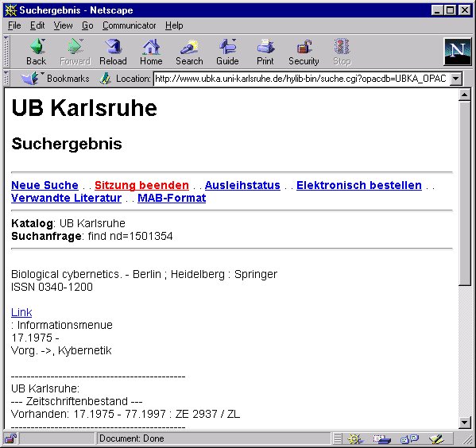Open the Communicator menu
The height and width of the screenshot is (448, 476).
click(129, 25)
